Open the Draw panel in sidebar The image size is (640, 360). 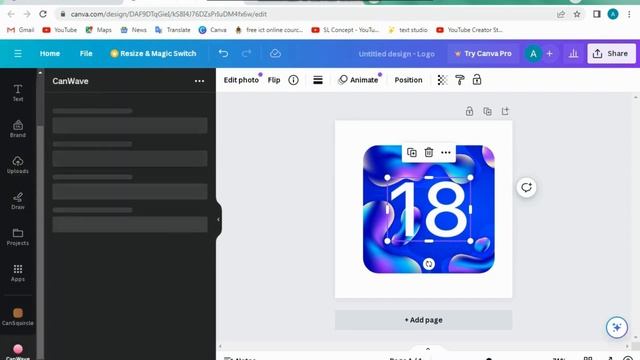(x=18, y=201)
